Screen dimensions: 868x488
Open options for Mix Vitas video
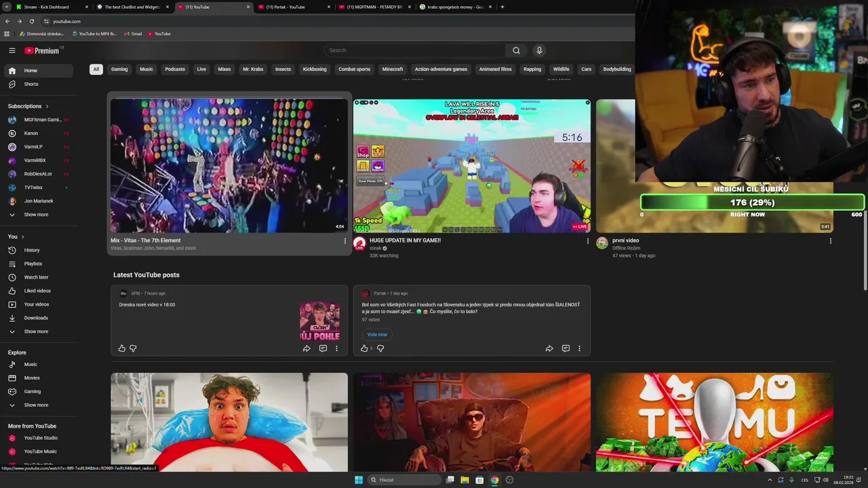344,241
